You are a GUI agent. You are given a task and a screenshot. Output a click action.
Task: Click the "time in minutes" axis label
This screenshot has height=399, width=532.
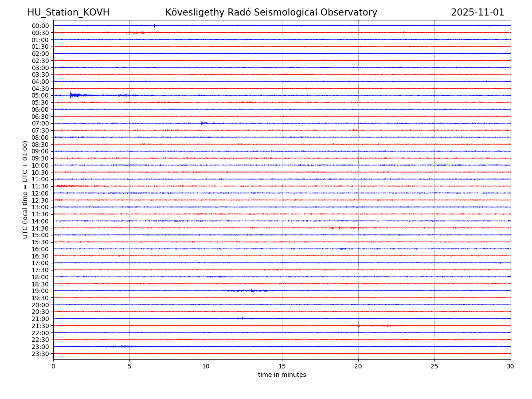tap(282, 375)
